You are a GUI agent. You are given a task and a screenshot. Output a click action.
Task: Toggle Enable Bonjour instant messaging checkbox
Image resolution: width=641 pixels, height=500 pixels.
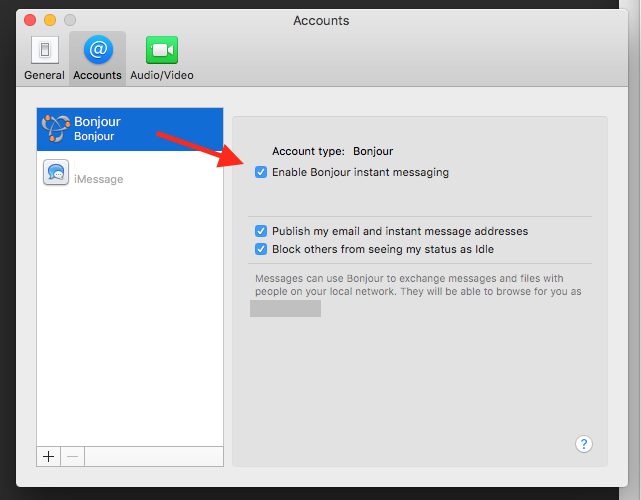261,172
